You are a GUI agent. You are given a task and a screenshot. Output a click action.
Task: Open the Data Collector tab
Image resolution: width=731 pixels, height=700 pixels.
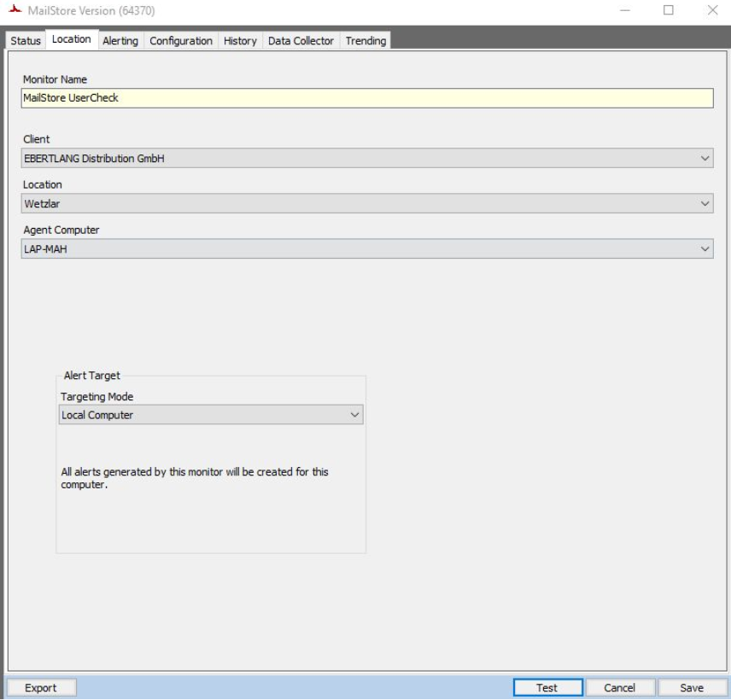[x=301, y=41]
